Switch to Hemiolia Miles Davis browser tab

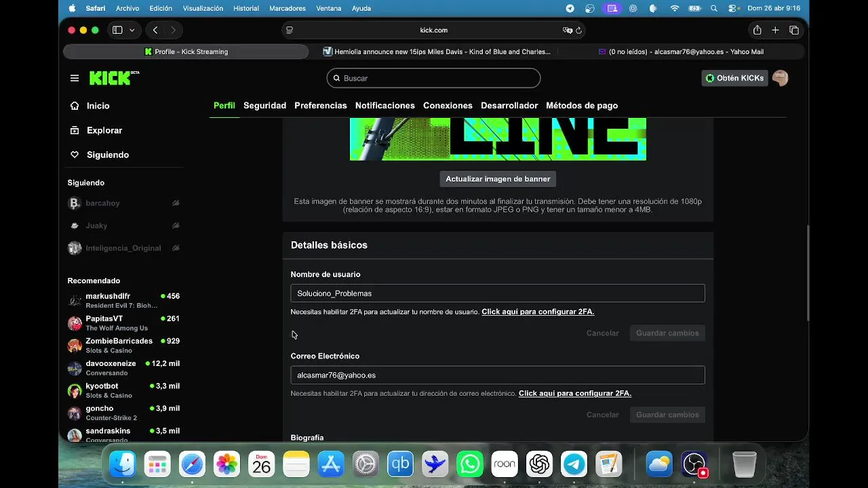point(437,52)
